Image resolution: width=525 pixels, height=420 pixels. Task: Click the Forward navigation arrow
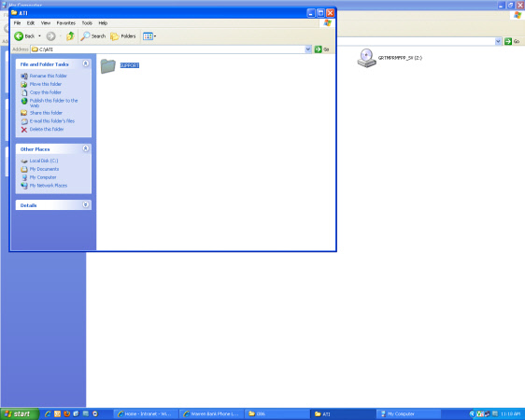50,36
